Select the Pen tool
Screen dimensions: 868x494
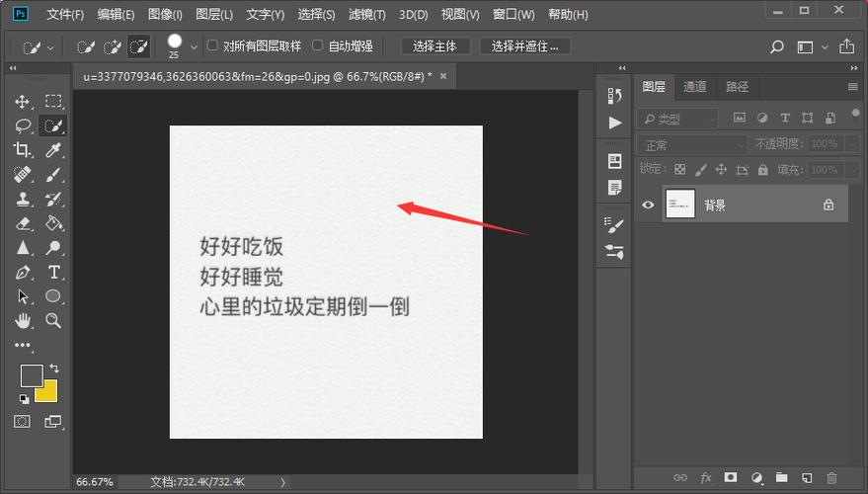23,272
